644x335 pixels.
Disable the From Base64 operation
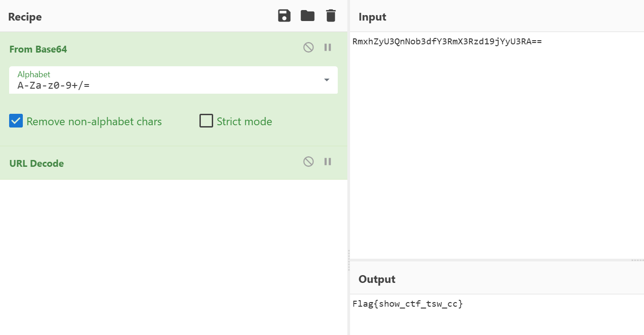coord(309,48)
